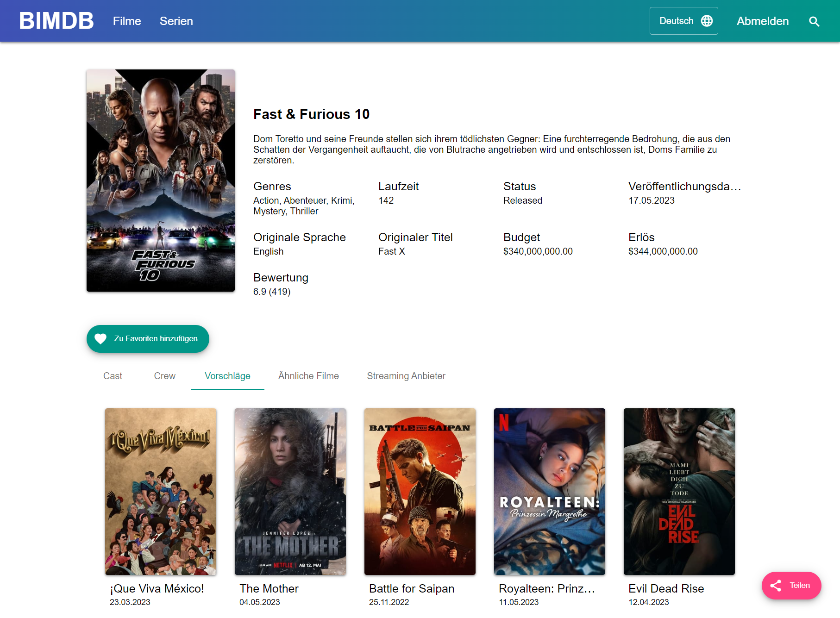Viewport: 840px width, 618px height.
Task: Click the Teilen share button label
Action: pyautogui.click(x=800, y=586)
